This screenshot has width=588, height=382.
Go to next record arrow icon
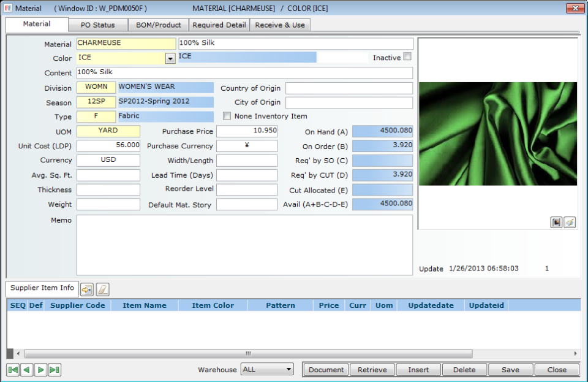40,370
